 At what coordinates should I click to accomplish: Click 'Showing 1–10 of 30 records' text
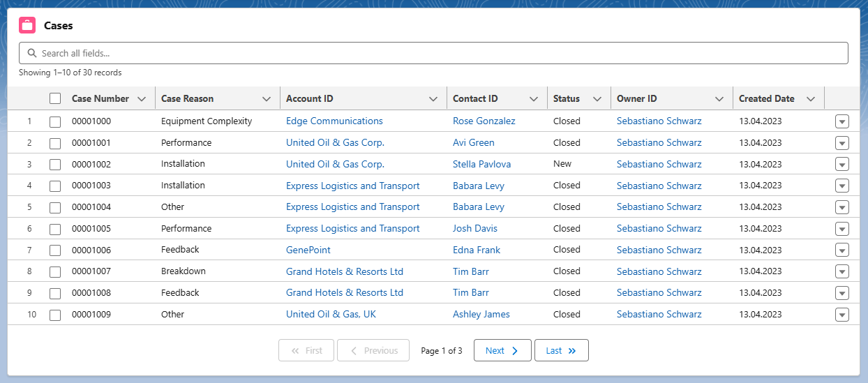pos(70,73)
